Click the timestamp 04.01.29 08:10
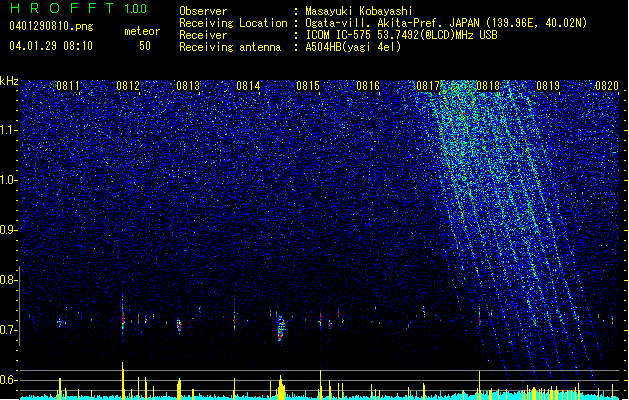Image resolution: width=629 pixels, height=400 pixels. 51,46
